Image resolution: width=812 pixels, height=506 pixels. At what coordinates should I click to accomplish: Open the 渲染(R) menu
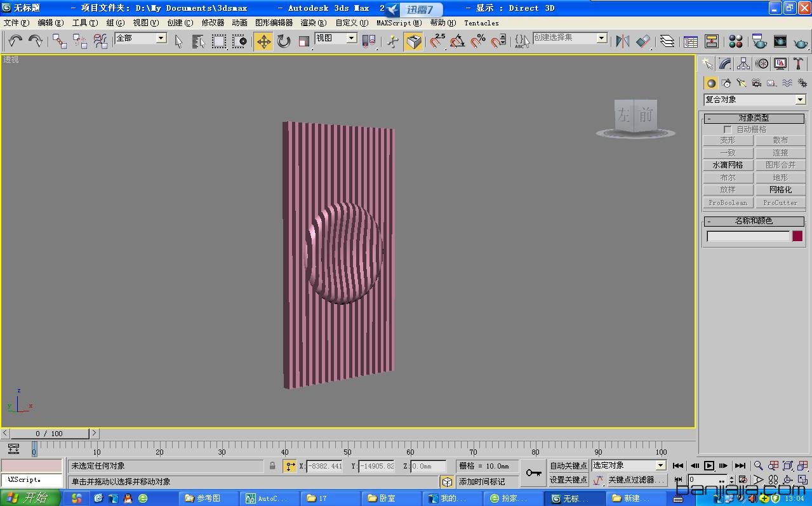coord(313,23)
